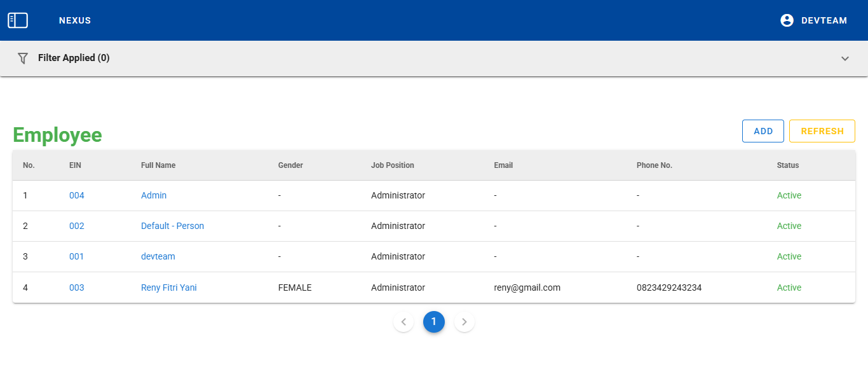Toggle the sidebar menu icon
The height and width of the screenshot is (381, 868).
(x=18, y=20)
